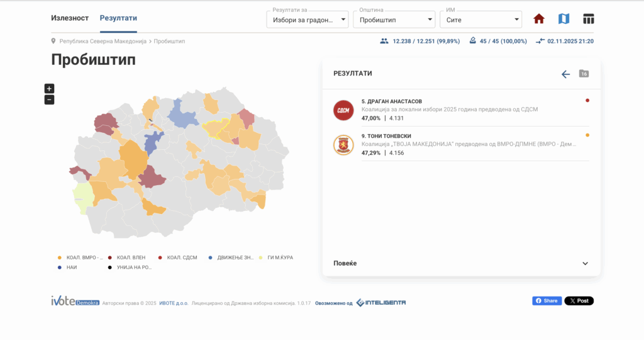Select the Резултати tab
Image resolution: width=644 pixels, height=340 pixels.
point(118,18)
